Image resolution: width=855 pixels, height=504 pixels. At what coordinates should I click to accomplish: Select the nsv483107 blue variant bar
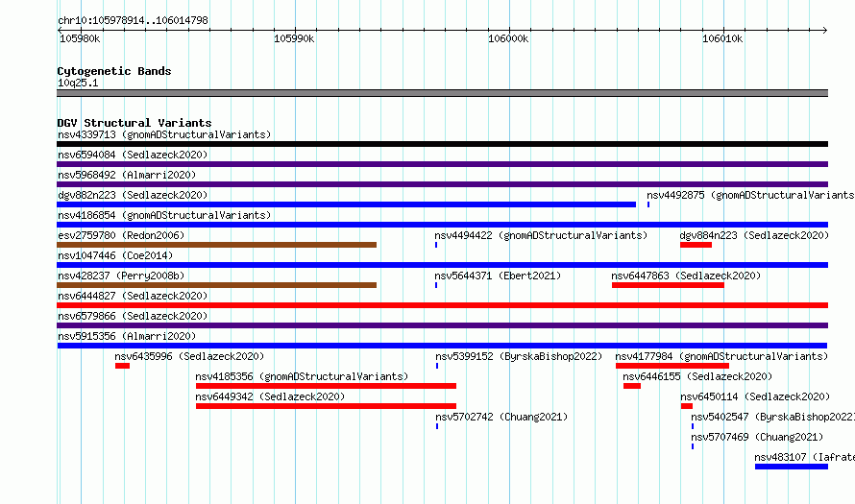coord(792,467)
